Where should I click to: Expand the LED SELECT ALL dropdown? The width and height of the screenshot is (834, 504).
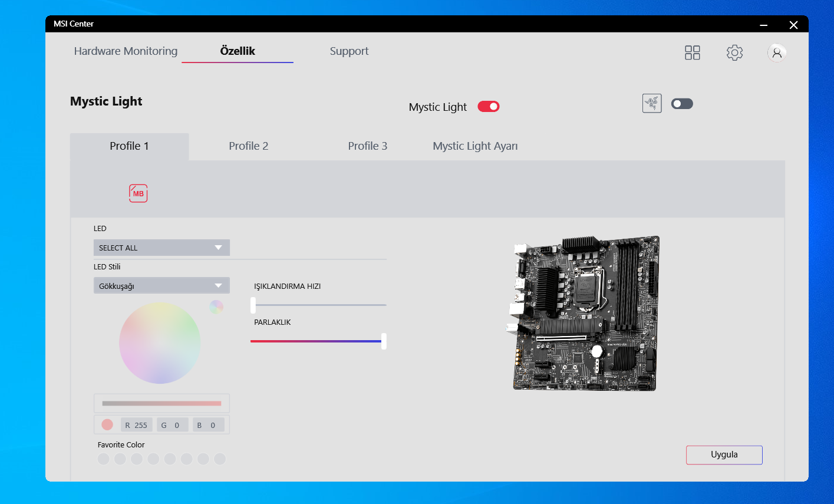(x=161, y=248)
